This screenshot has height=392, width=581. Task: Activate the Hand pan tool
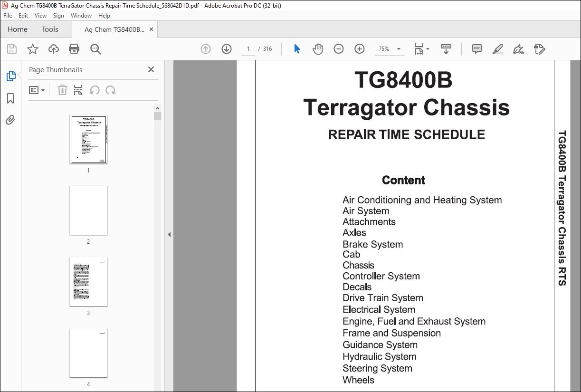click(x=318, y=49)
